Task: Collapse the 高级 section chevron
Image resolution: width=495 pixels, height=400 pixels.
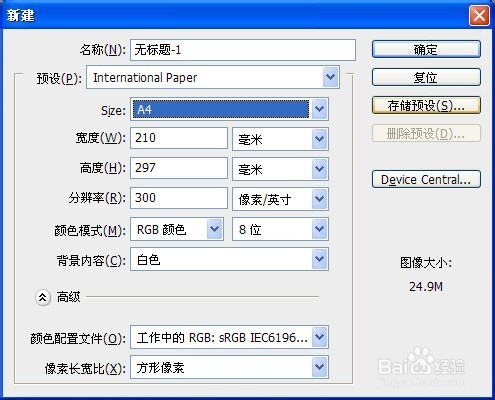Action: click(x=43, y=297)
